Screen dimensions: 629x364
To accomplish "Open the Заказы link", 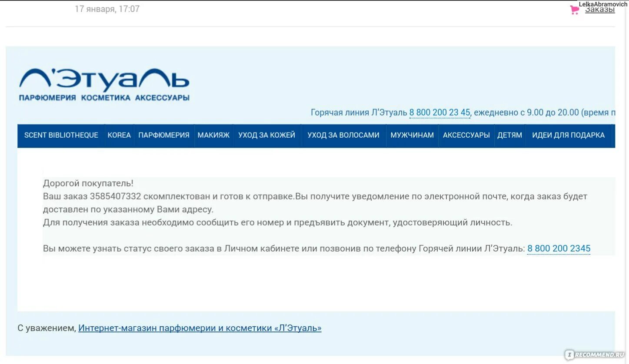I will click(599, 9).
